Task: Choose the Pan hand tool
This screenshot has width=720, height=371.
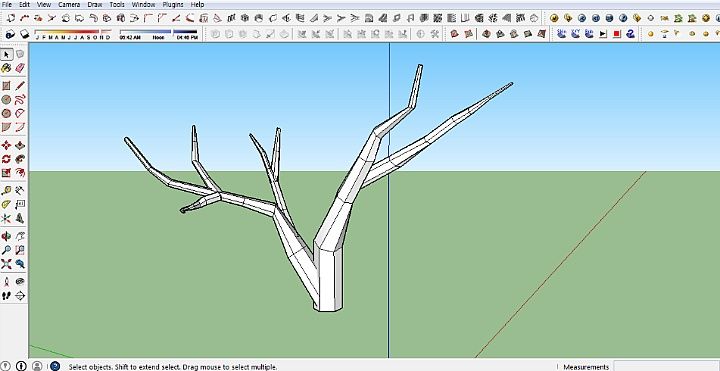Action: [20, 236]
